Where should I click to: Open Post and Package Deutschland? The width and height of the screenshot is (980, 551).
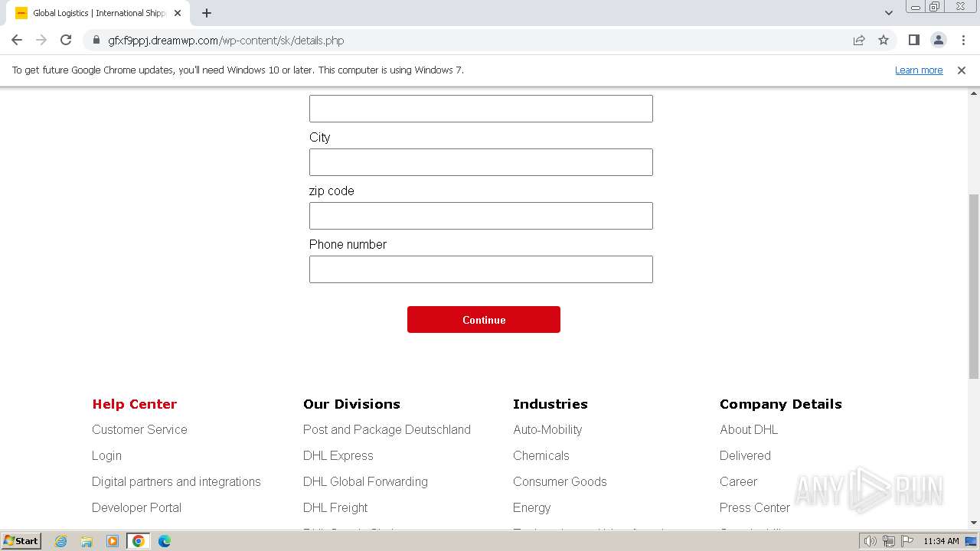point(387,430)
